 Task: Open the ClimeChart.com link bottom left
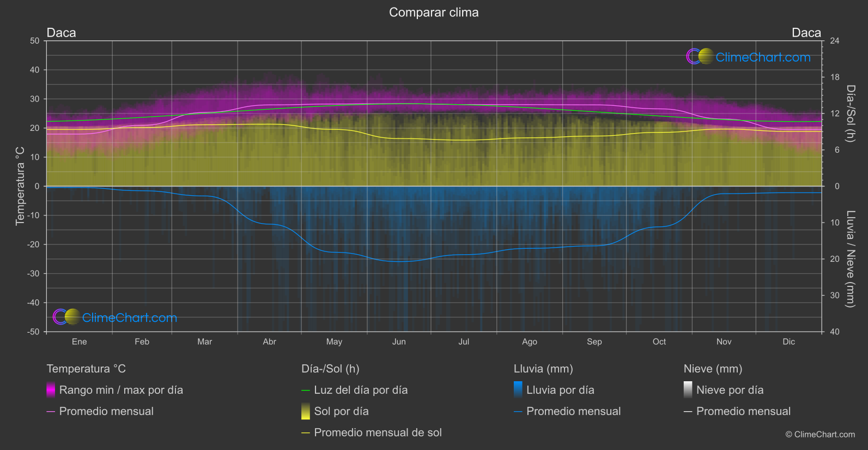130,317
